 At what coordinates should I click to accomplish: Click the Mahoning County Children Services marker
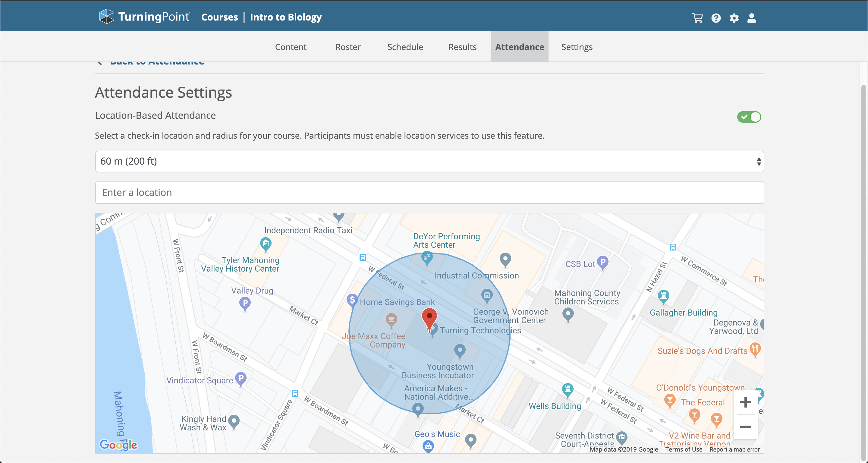click(568, 314)
